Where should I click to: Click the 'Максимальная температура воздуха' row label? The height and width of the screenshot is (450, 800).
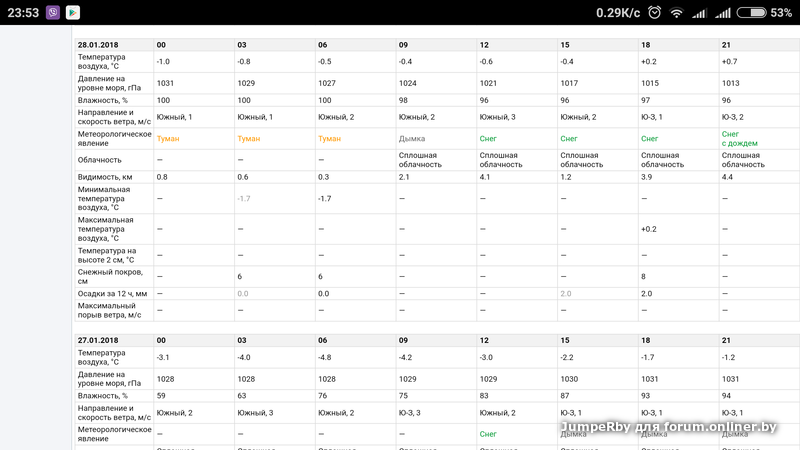pyautogui.click(x=106, y=229)
